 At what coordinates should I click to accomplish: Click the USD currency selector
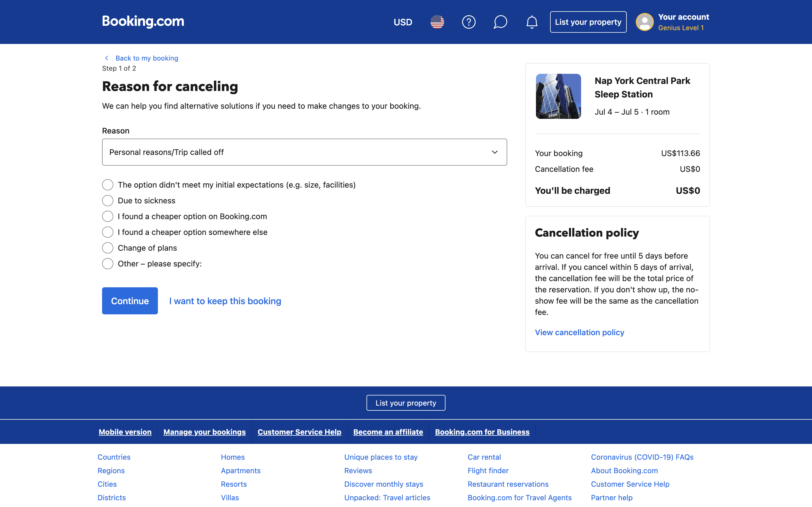403,22
